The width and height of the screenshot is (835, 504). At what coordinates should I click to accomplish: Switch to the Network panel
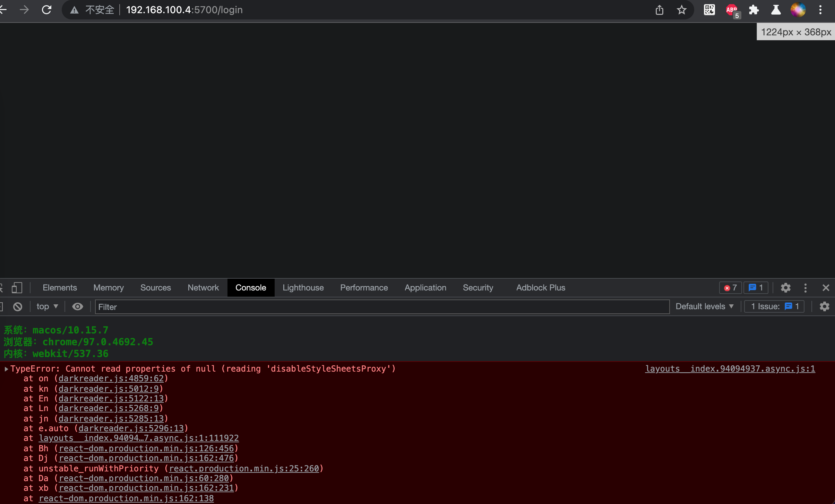coord(203,288)
